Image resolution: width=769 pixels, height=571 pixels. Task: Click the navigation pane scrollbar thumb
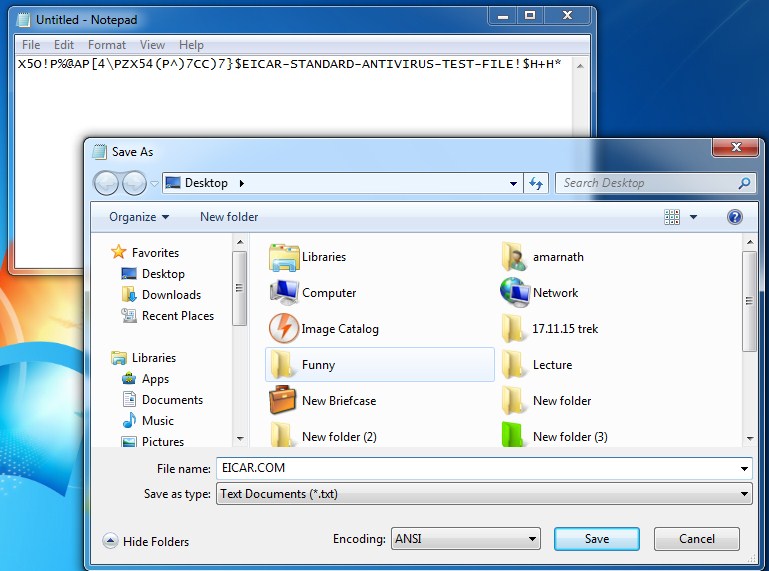pyautogui.click(x=239, y=288)
